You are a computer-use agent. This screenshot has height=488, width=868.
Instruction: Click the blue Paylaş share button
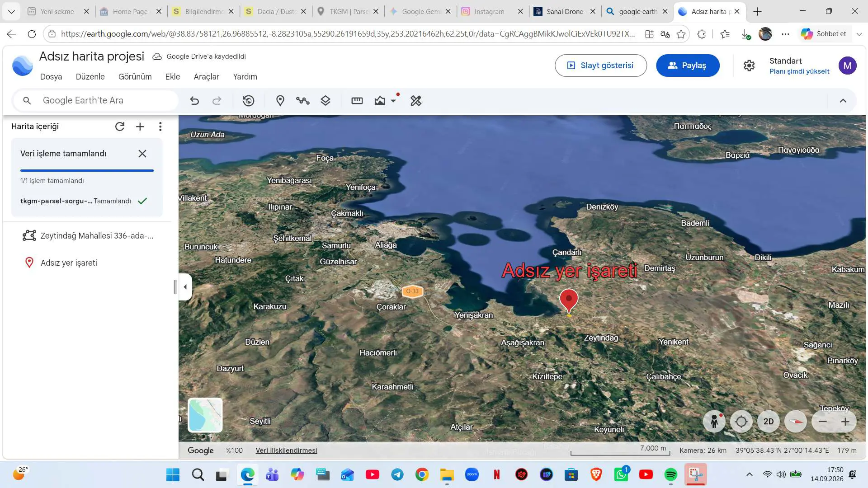[x=688, y=66]
